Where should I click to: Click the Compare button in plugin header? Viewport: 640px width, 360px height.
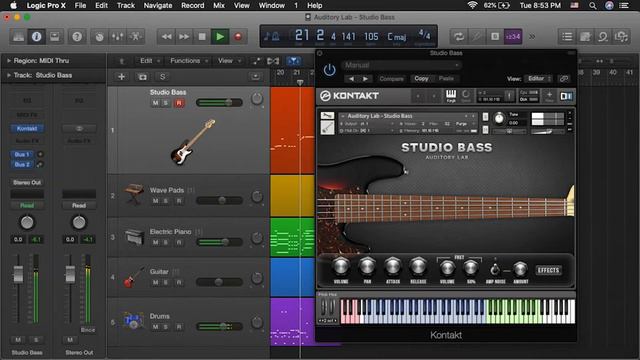pos(391,79)
